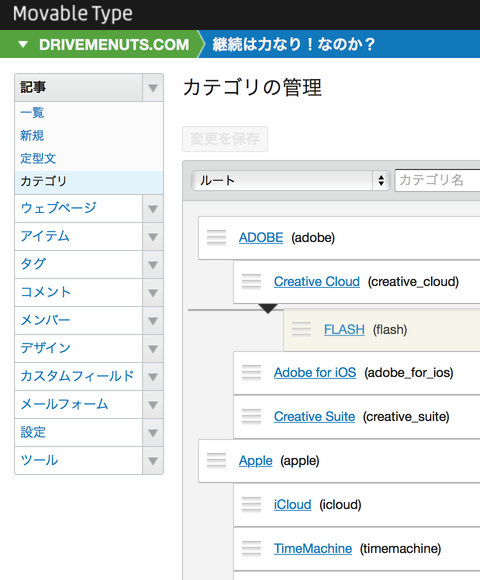
Task: Click the drag handle for iCloud category
Action: click(x=251, y=505)
